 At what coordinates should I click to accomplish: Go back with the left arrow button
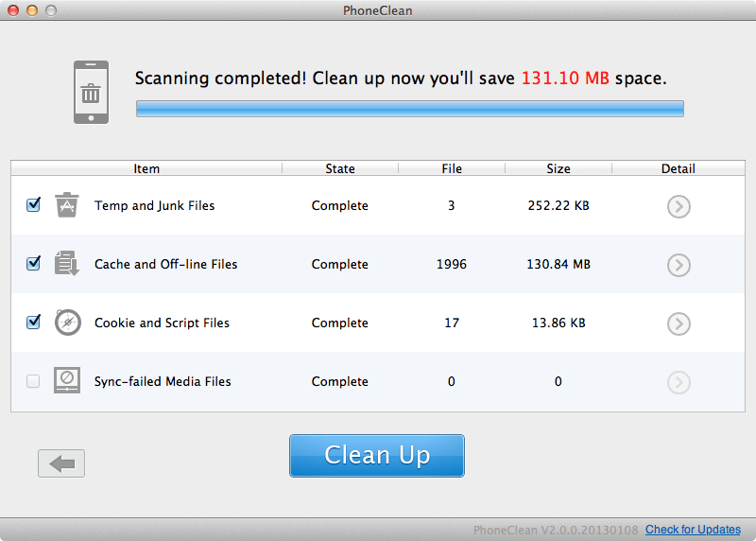coord(61,463)
